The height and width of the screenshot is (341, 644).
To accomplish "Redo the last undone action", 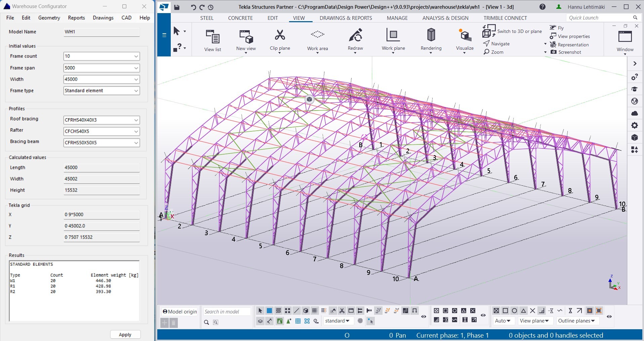I will (x=202, y=7).
